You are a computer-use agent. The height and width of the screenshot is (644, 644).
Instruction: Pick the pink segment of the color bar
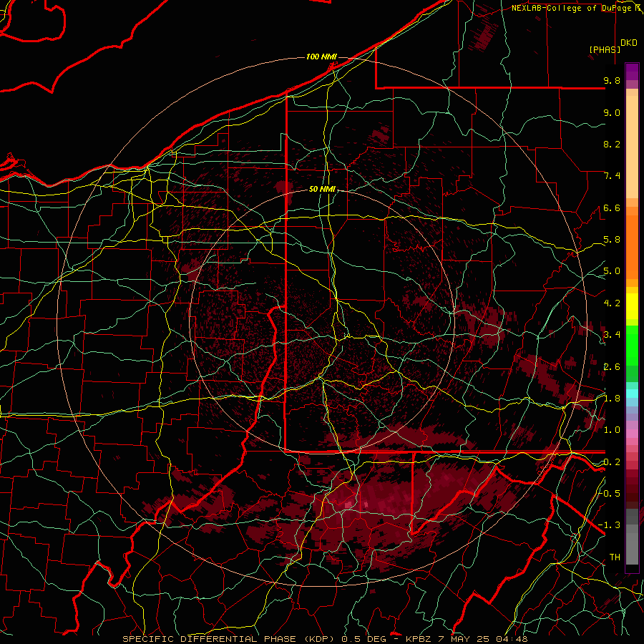point(632,434)
